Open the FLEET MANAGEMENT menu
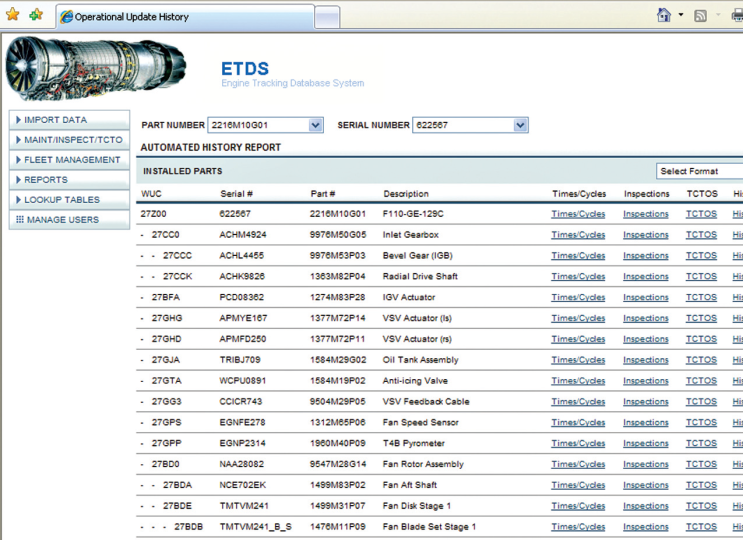This screenshot has height=540, width=743. click(x=69, y=160)
